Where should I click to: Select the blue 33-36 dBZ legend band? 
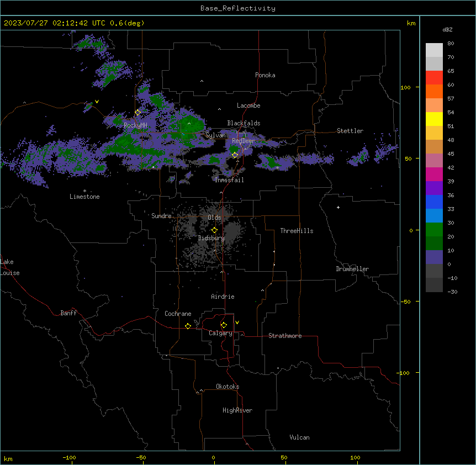(x=434, y=202)
